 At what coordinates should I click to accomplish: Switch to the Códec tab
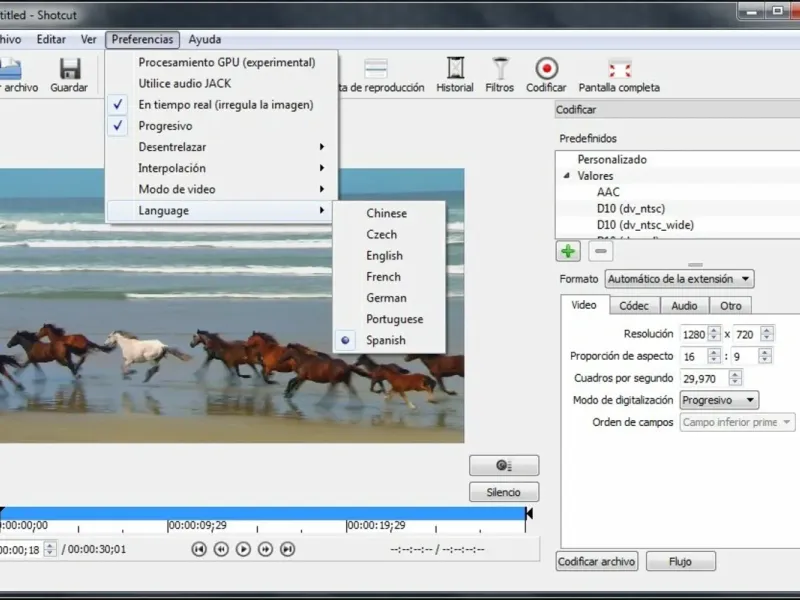tap(633, 306)
